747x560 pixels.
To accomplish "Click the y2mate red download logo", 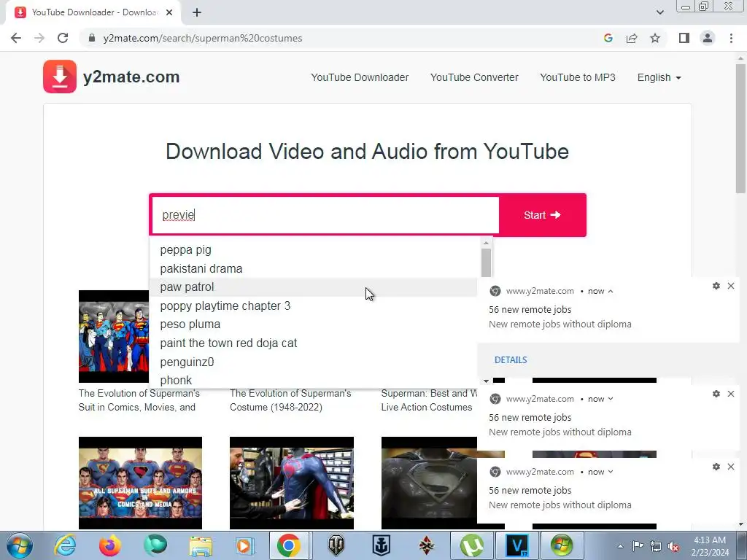I will point(60,77).
